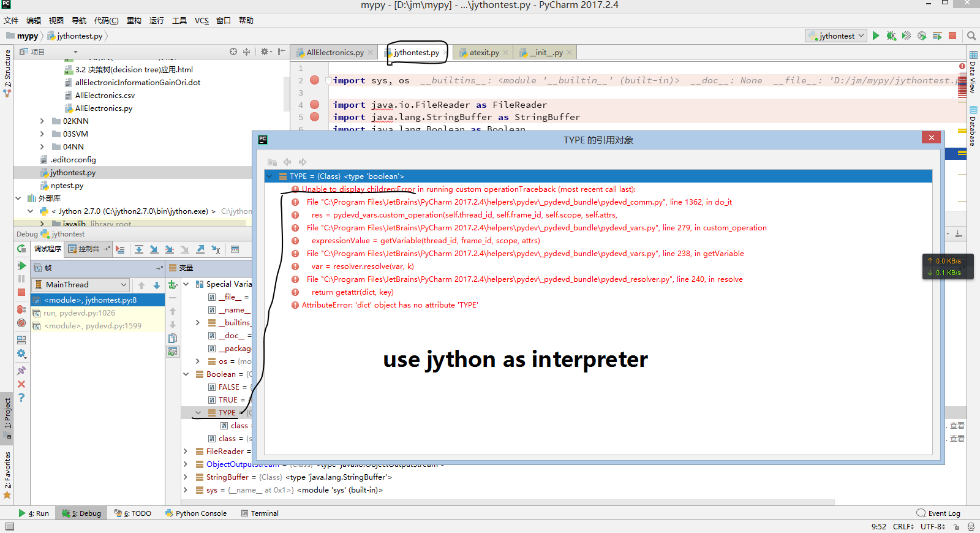
Task: Collapse the Boolean variable node
Action: click(186, 374)
